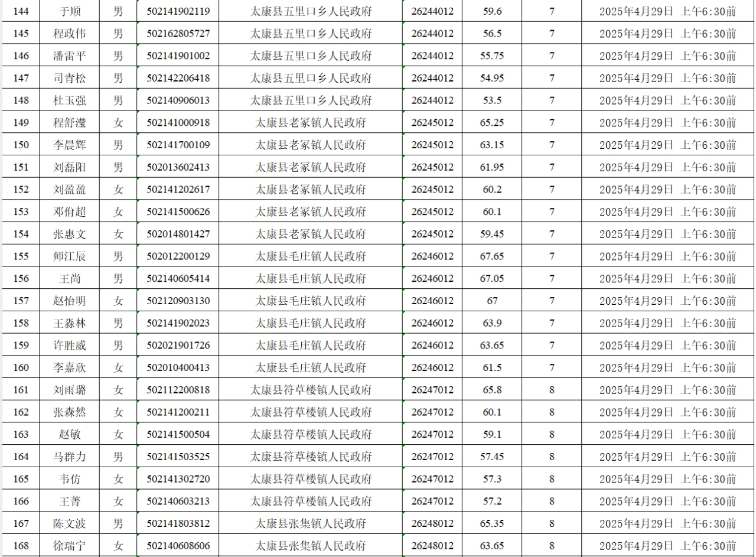The image size is (756, 557).
Task: Select the name cell 程政伟
Action: [x=69, y=34]
